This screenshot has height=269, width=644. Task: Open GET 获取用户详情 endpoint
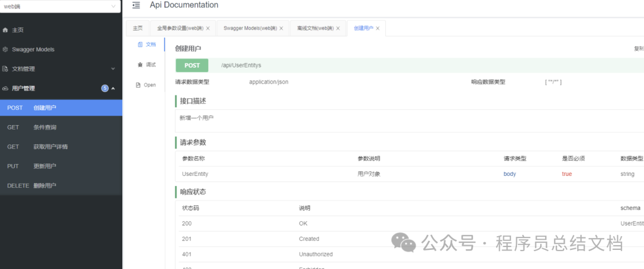(61, 147)
